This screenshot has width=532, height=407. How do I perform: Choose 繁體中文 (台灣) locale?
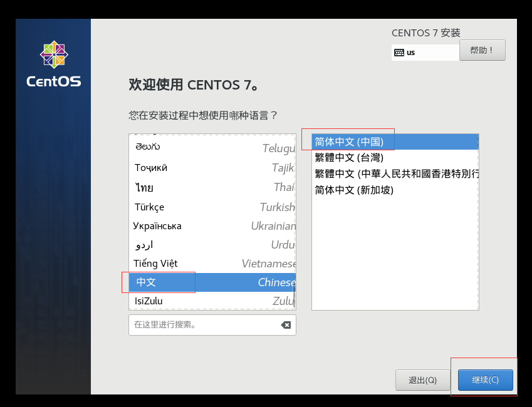coord(395,158)
